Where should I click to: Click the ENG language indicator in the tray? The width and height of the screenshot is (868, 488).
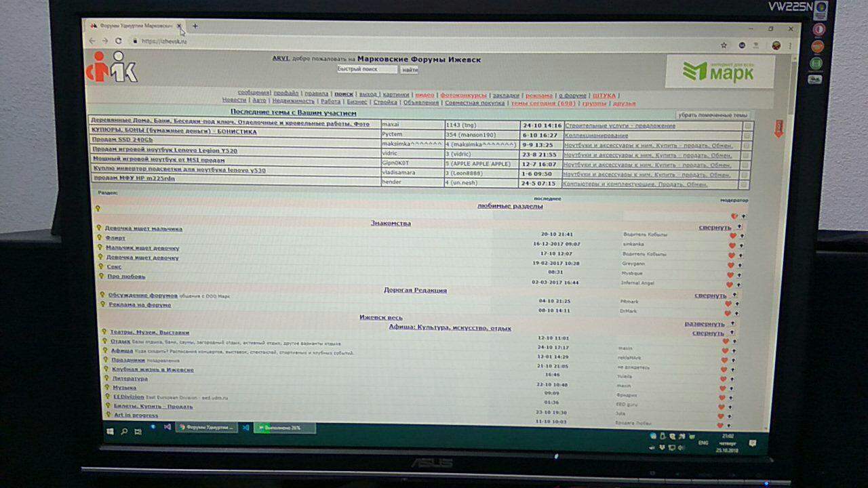click(703, 442)
